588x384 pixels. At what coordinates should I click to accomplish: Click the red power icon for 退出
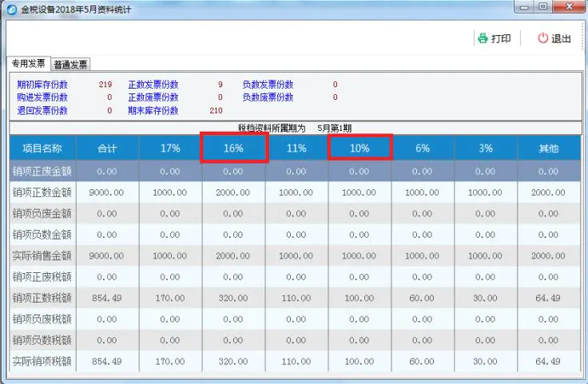543,38
